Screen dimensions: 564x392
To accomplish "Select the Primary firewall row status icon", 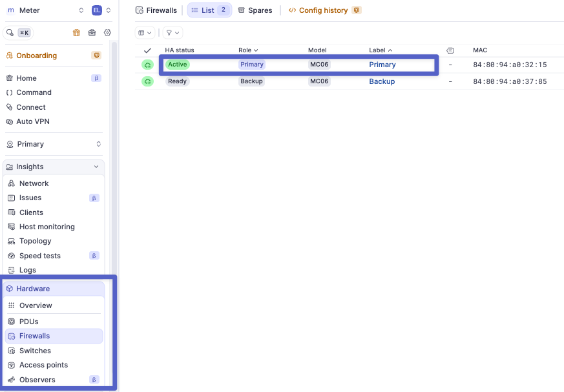I will tap(147, 65).
